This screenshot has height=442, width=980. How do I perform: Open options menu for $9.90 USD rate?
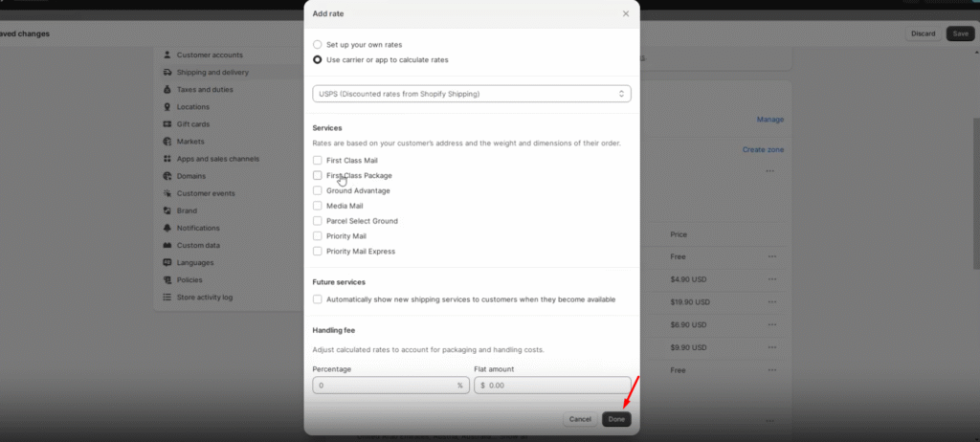click(x=772, y=347)
